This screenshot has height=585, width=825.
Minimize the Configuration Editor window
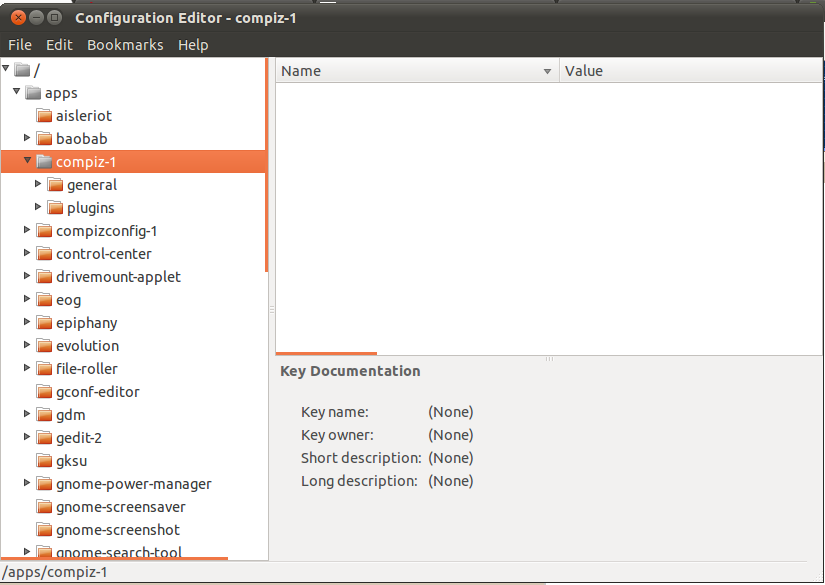[x=36, y=18]
